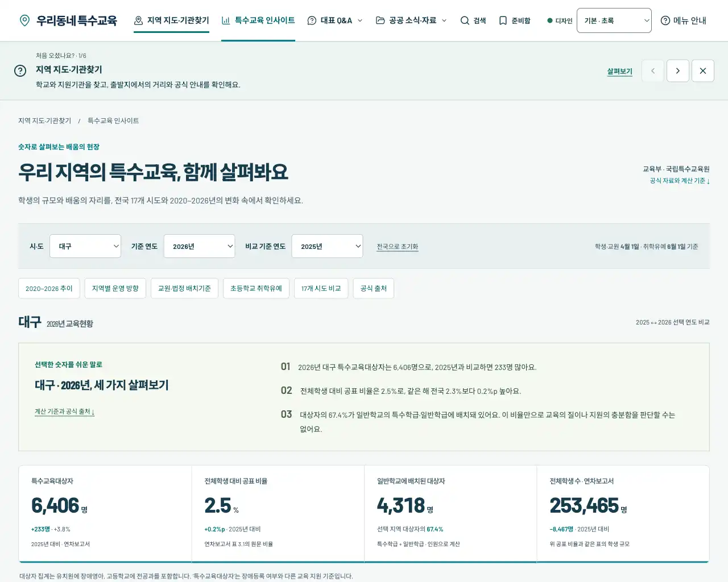Click the 메뉴 안내 button
728x582 pixels.
click(684, 20)
